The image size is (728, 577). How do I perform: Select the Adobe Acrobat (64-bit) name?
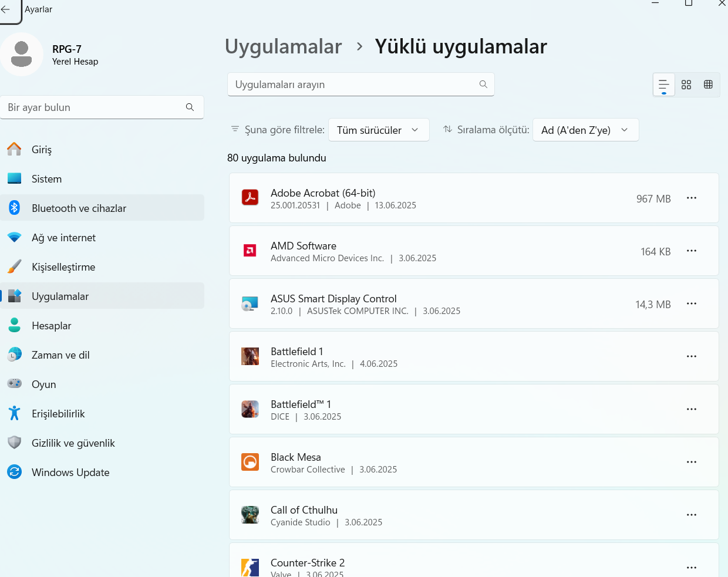tap(323, 193)
